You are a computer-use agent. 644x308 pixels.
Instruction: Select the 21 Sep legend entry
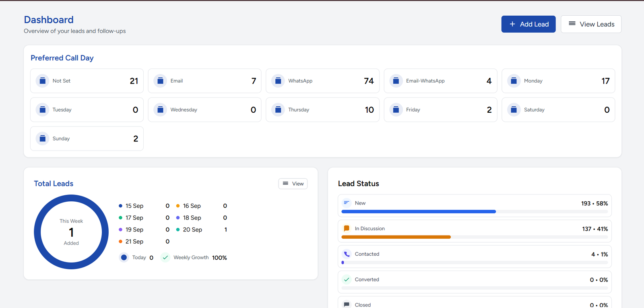pyautogui.click(x=144, y=242)
